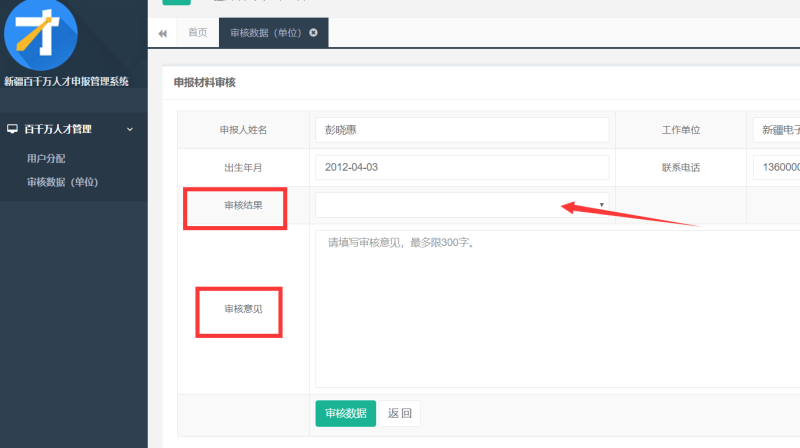Screen dimensions: 800x448
Task: Click the 返回 button
Action: 399,413
